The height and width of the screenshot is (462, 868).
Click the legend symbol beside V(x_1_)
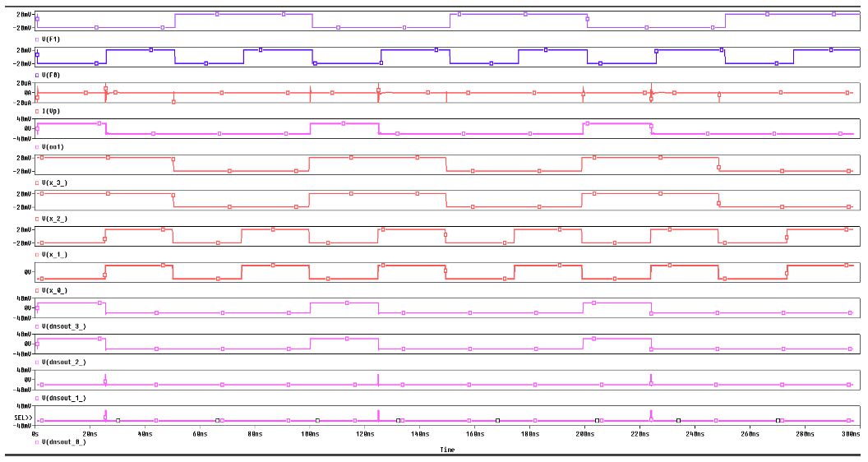(x=37, y=254)
